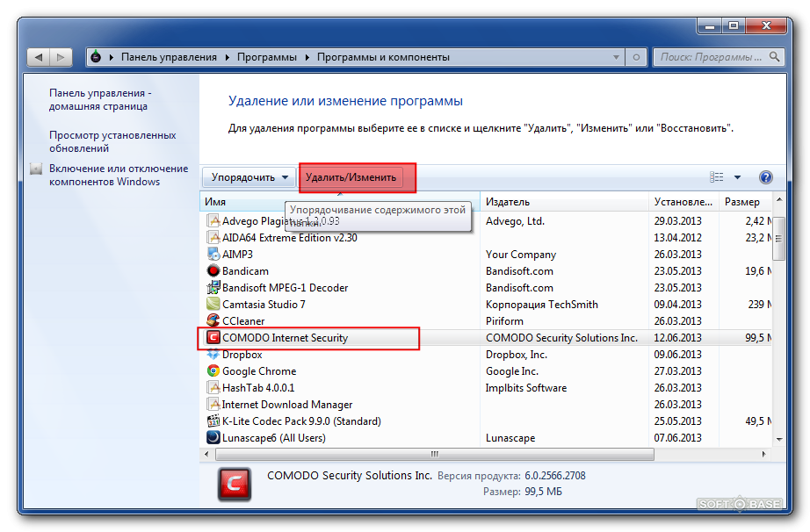Select the Dropbox, Inc. publisher cell
This screenshot has height=532, width=810.
coord(516,355)
